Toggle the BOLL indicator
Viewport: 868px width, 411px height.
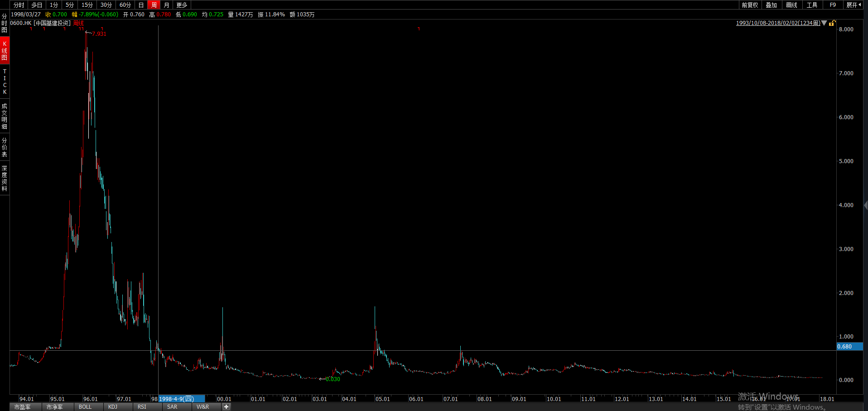[x=85, y=407]
